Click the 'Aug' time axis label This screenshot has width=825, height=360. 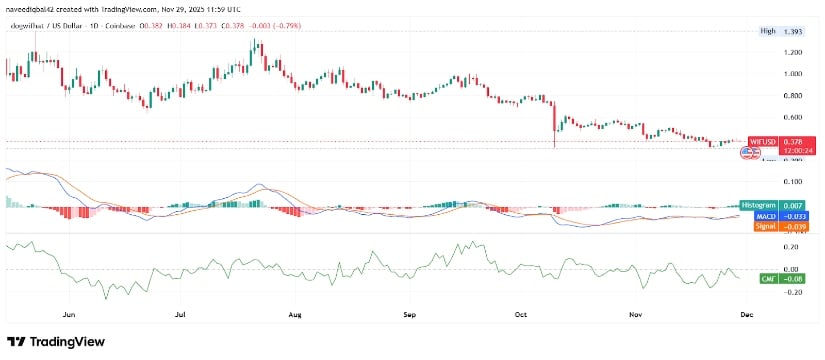pos(295,315)
